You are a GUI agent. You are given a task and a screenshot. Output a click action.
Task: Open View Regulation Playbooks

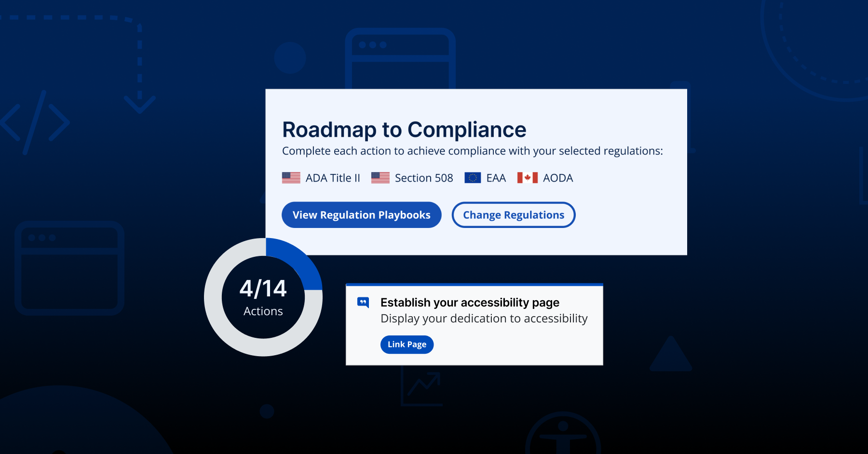361,215
